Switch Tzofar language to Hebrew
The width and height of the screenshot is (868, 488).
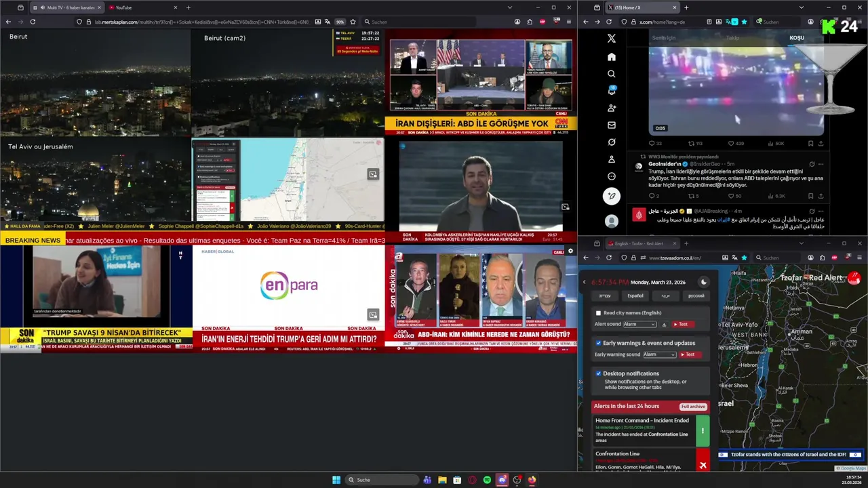tap(605, 296)
